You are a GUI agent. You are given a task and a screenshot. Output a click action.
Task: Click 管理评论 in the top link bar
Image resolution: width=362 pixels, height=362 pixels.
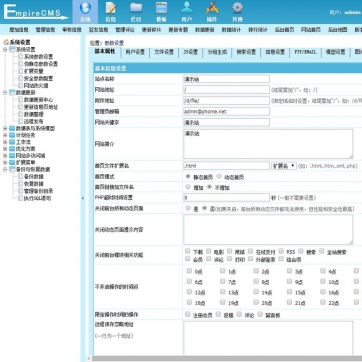125,30
